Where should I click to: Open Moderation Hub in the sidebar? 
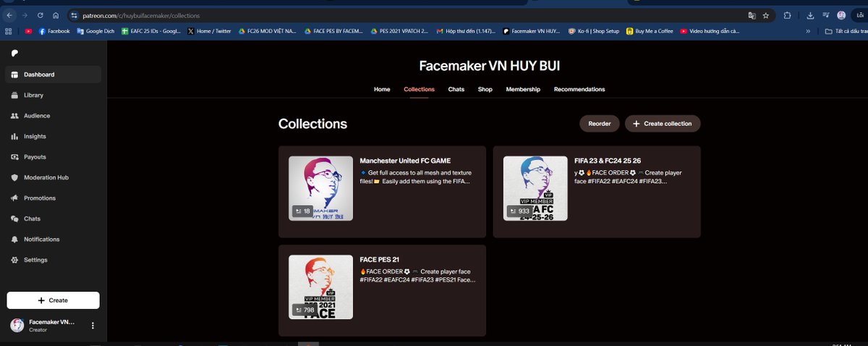tap(53, 177)
